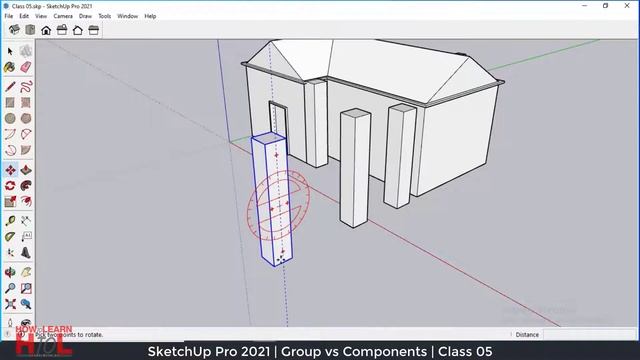Open the Help menu
The width and height of the screenshot is (640, 360).
150,16
